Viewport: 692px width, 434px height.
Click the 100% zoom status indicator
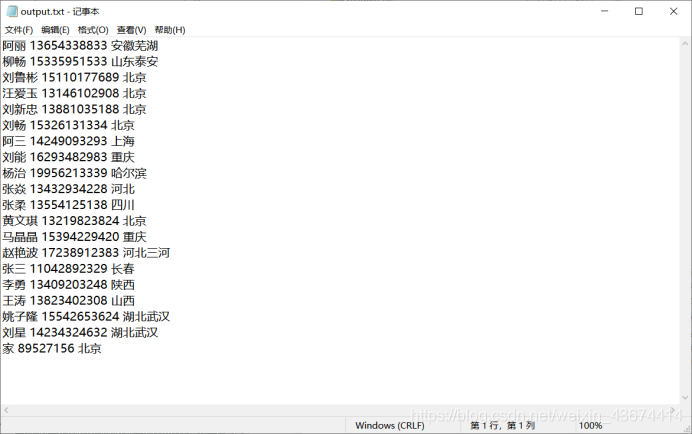[590, 426]
